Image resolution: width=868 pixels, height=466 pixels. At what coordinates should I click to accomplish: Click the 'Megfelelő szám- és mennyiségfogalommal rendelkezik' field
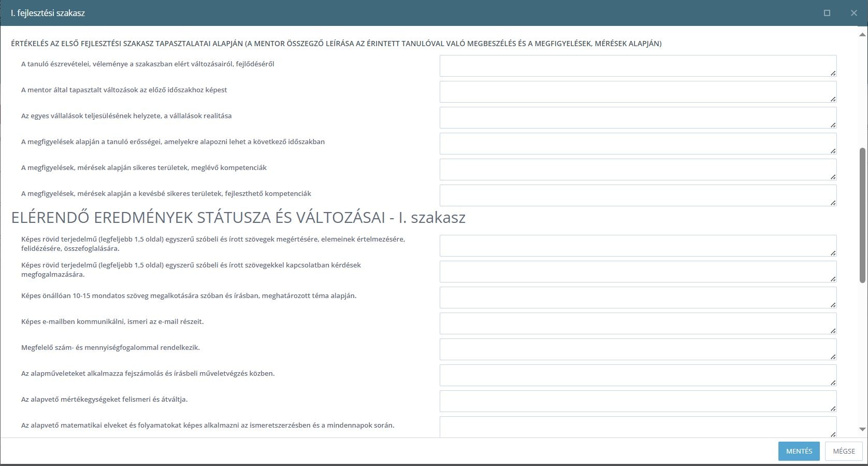[x=638, y=349]
